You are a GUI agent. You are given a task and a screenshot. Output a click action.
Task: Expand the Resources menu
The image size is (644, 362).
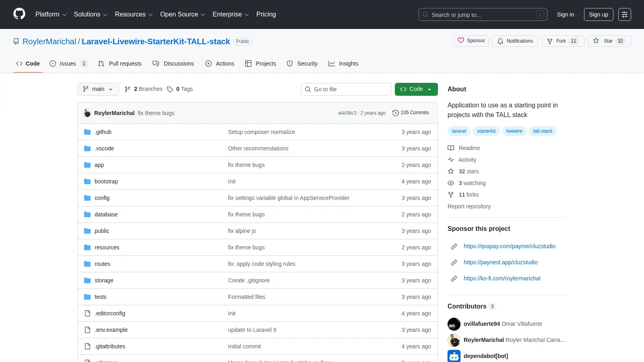tap(134, 14)
